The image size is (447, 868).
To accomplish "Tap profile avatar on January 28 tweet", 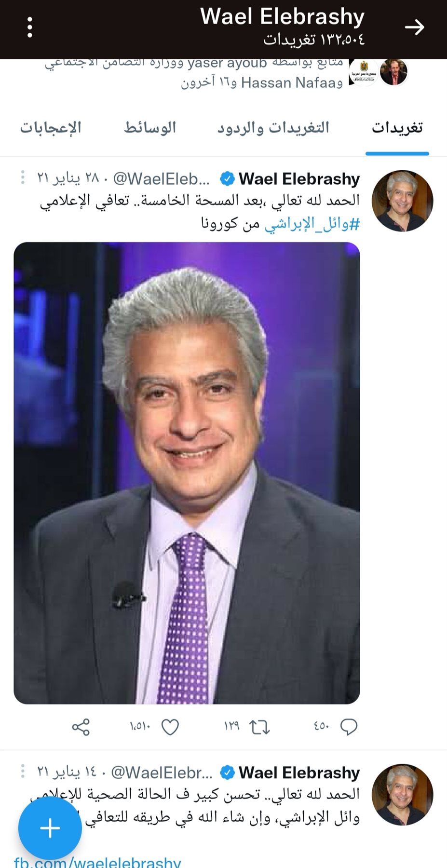I will click(x=402, y=201).
